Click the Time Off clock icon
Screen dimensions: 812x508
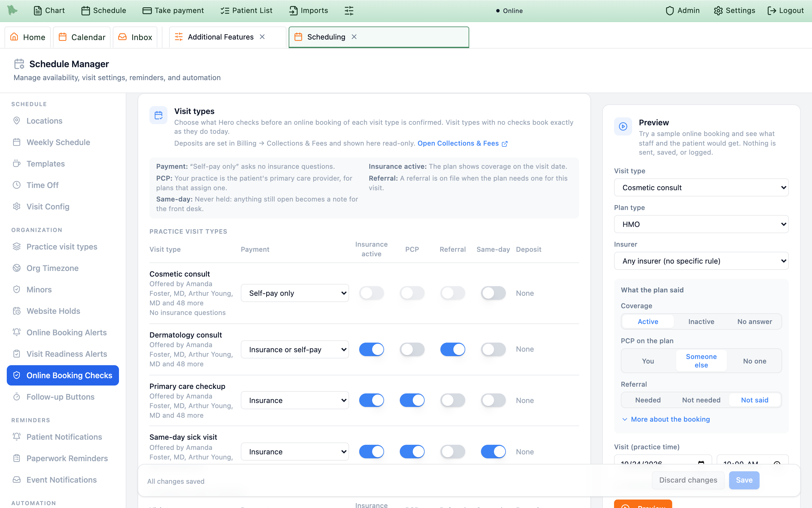(16, 185)
